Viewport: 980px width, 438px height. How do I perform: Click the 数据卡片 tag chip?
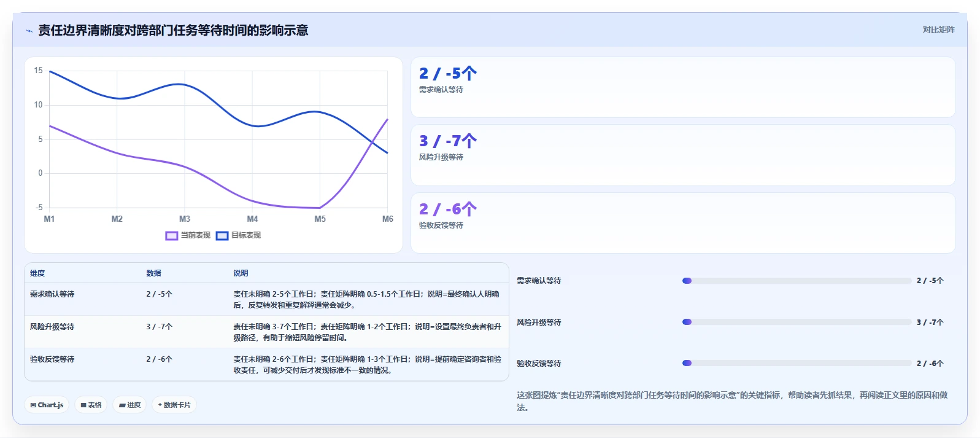(174, 405)
